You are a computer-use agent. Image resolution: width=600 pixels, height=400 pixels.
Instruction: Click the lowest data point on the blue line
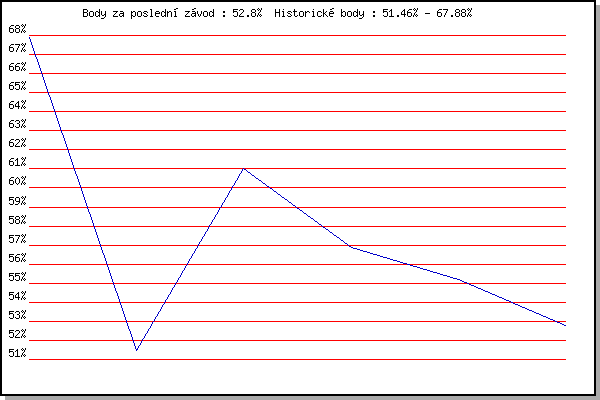(136, 350)
